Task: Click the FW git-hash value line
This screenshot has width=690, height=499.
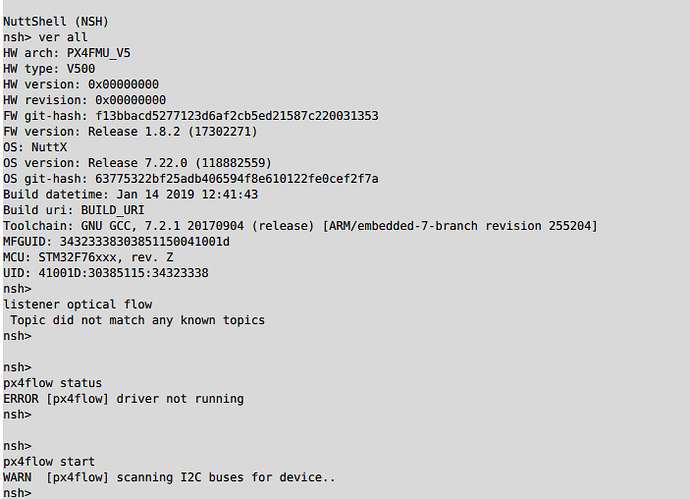Action: click(x=191, y=116)
